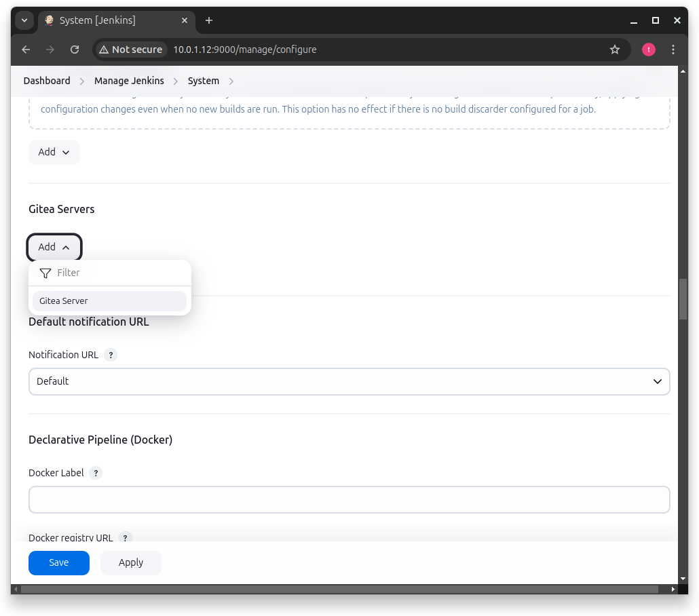Click the Docker Label help icon
Screen dimensions: 699x616
point(96,473)
